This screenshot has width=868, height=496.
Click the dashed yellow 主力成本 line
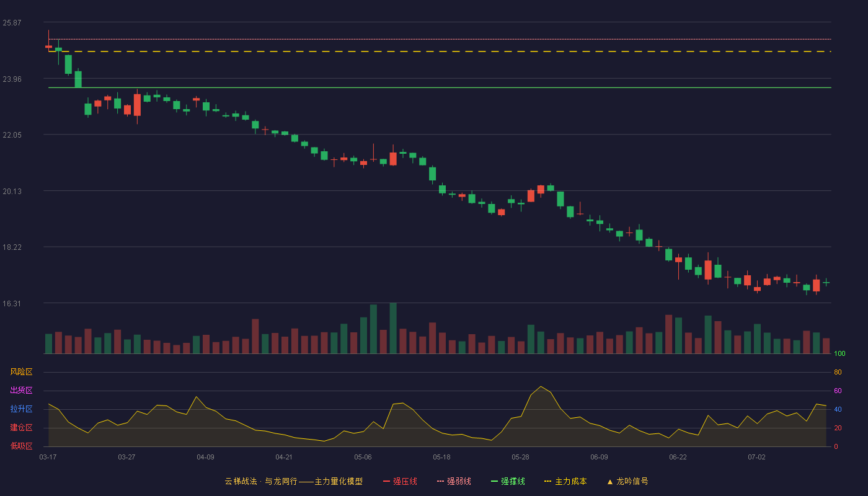point(440,51)
